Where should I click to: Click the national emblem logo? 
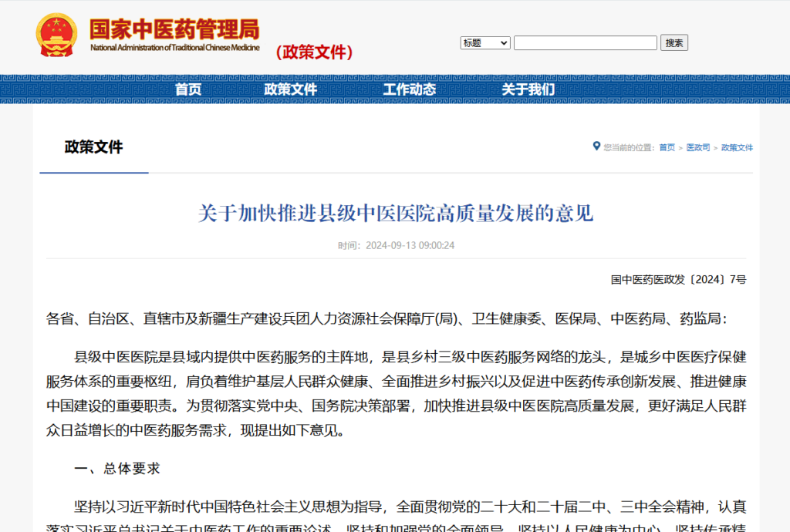(x=56, y=35)
